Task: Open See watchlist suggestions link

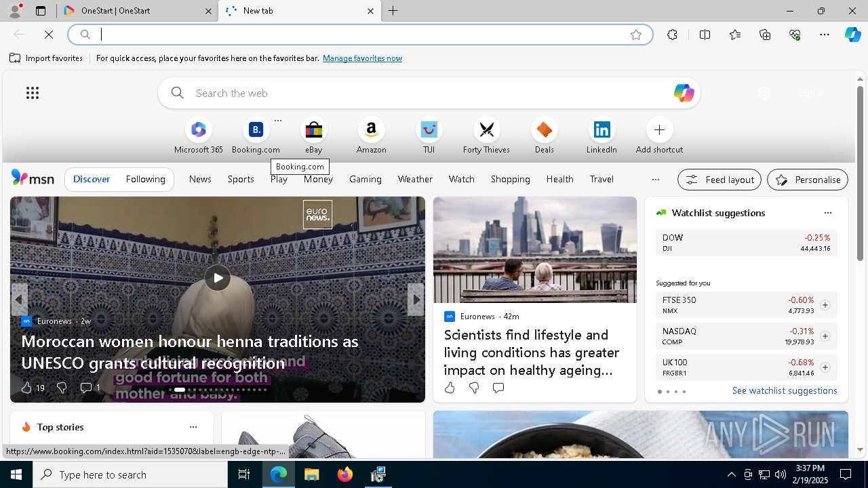Action: 785,390
